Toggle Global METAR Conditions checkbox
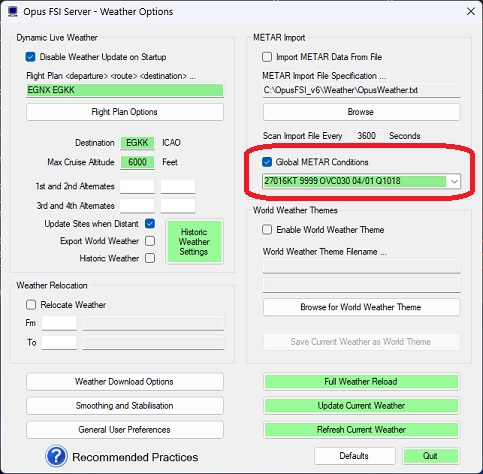 click(267, 162)
